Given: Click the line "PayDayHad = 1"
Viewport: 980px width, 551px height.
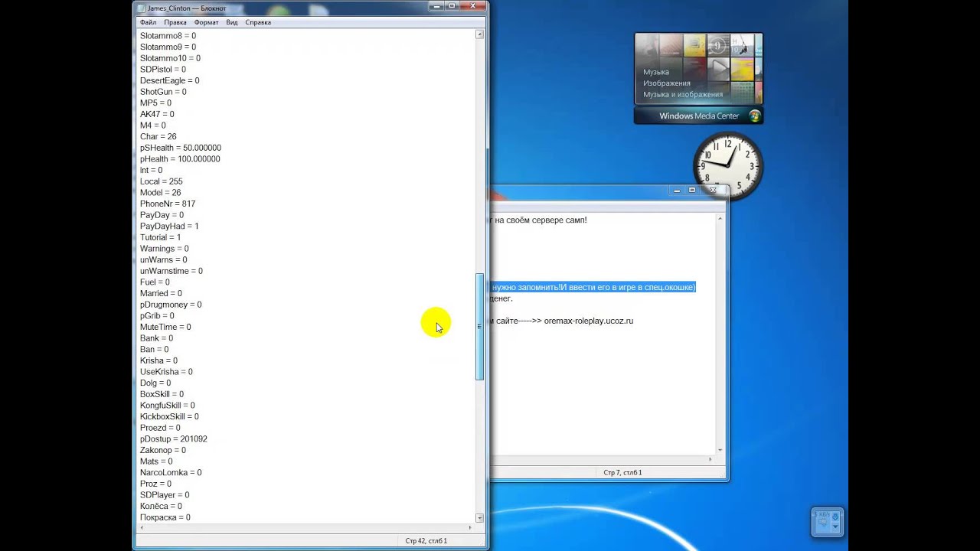Looking at the screenshot, I should (169, 227).
